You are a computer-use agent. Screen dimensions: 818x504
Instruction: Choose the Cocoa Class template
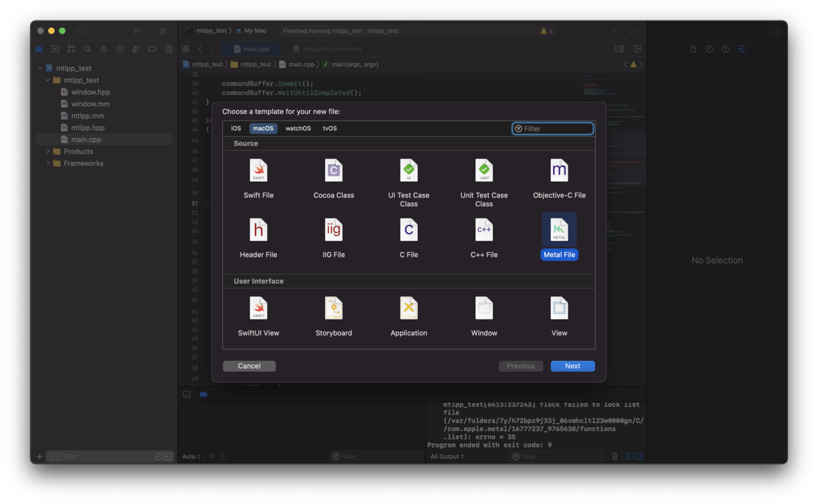tap(333, 179)
